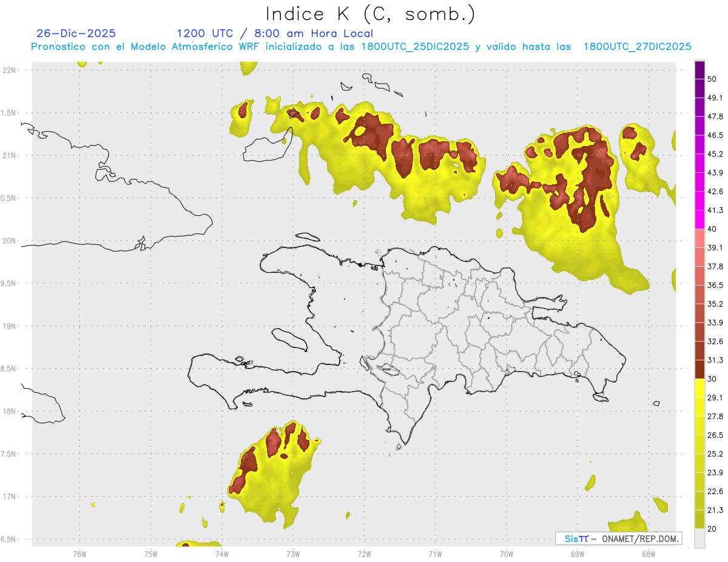Click the colorbar label "27.8"
This screenshot has width=728, height=562.
pyautogui.click(x=715, y=416)
